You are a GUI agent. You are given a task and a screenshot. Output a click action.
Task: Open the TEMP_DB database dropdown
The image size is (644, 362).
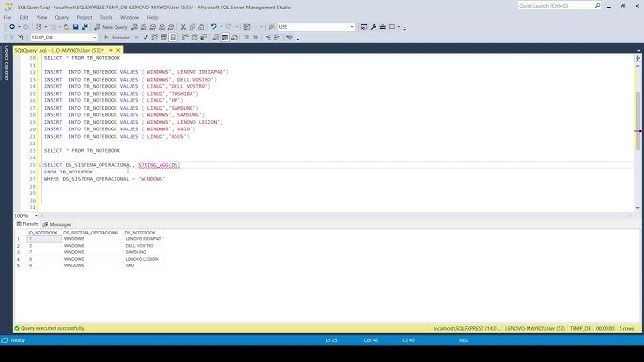point(94,38)
